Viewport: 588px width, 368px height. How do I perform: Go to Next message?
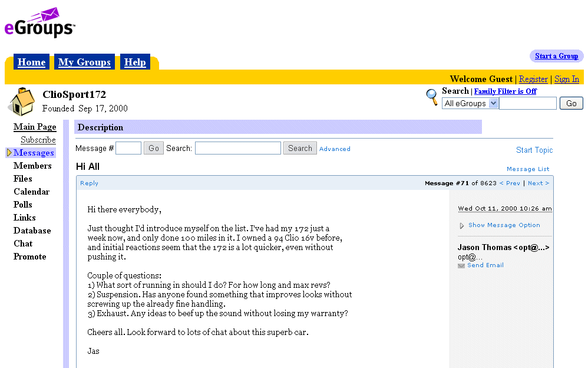pyautogui.click(x=539, y=183)
